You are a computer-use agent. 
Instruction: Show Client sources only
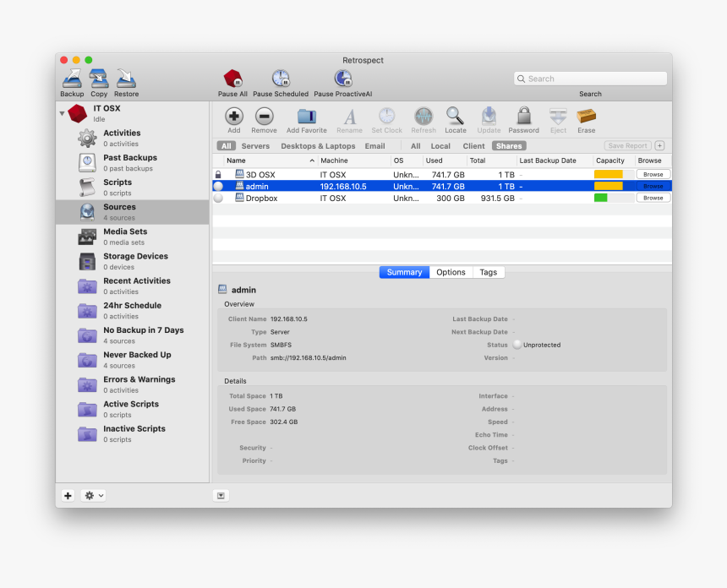pyautogui.click(x=473, y=146)
